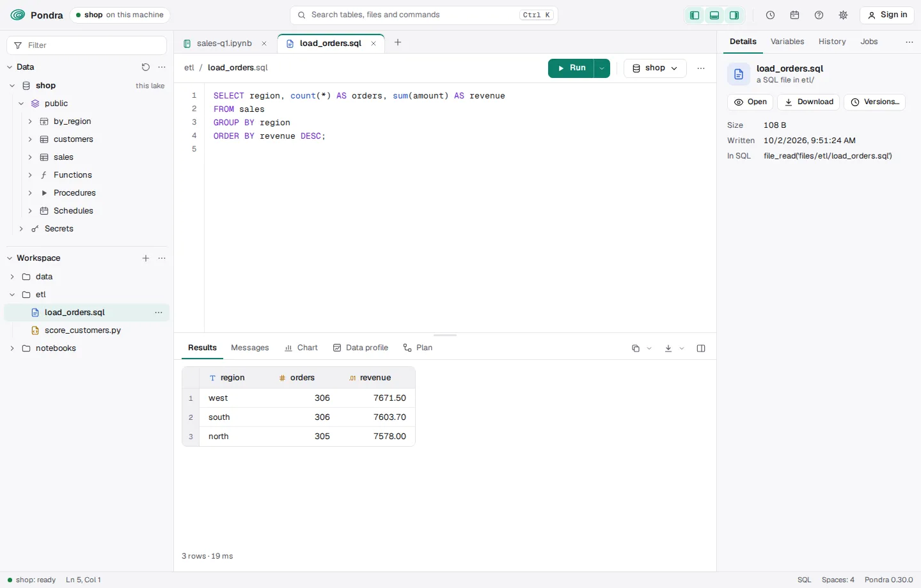Focus the Search tables, files and commands box
This screenshot has height=588, width=921.
pyautogui.click(x=424, y=15)
